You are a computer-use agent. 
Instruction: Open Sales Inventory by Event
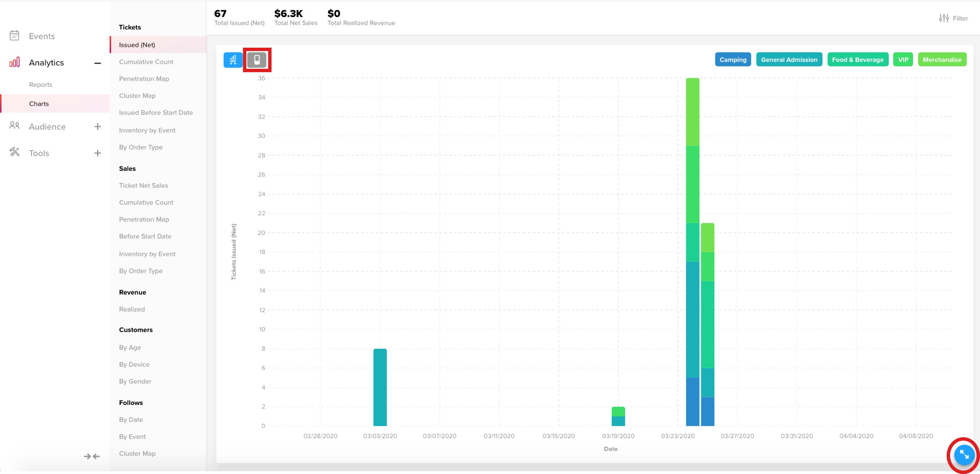(x=147, y=254)
